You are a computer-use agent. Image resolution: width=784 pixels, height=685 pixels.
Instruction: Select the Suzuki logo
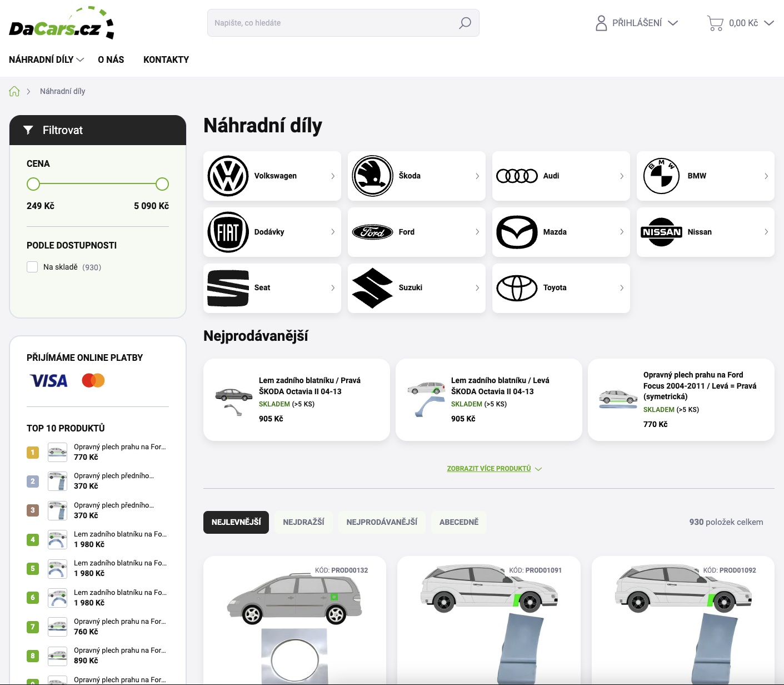[x=372, y=288]
